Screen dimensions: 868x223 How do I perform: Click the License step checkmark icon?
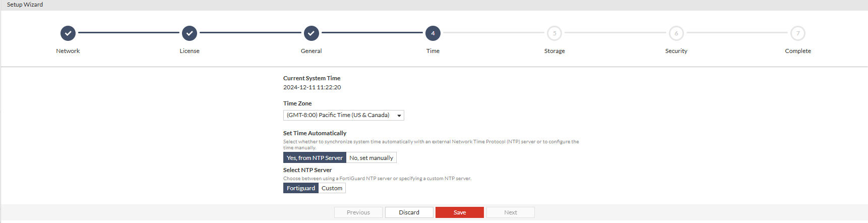pyautogui.click(x=190, y=33)
